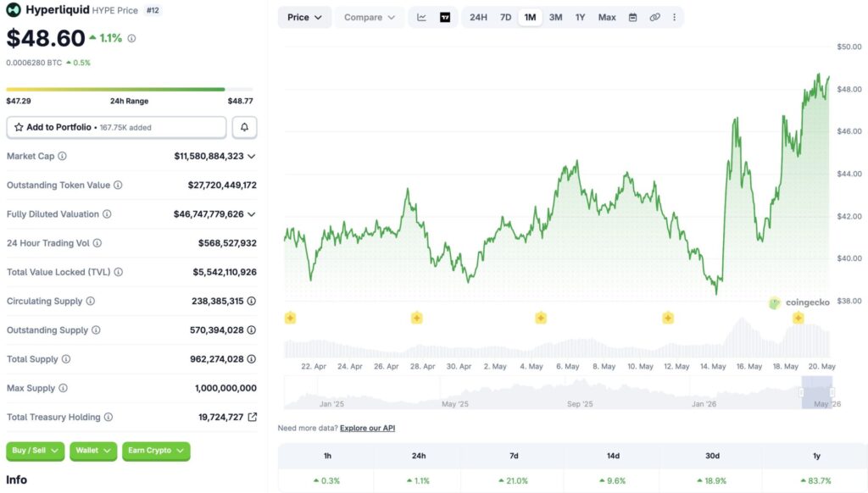
Task: Open the Market Cap info tooltip icon
Action: [x=62, y=156]
